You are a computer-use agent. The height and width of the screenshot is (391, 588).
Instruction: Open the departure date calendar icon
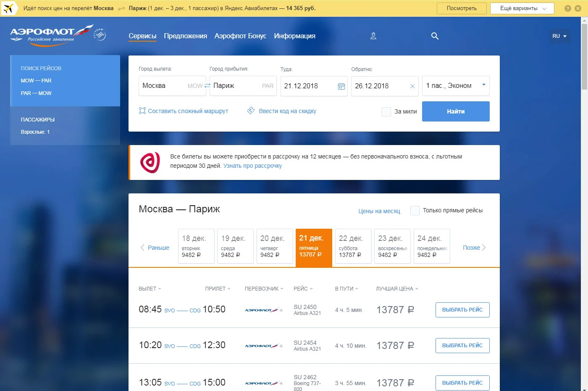click(x=341, y=86)
